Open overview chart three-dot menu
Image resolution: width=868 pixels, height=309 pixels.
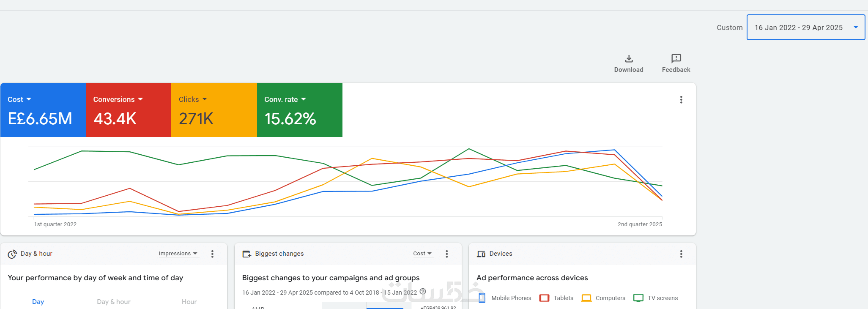pyautogui.click(x=681, y=100)
